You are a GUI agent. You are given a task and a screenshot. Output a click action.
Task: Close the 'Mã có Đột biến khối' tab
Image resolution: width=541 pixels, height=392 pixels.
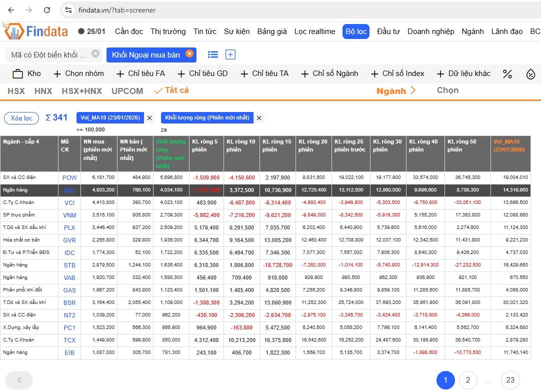[95, 54]
